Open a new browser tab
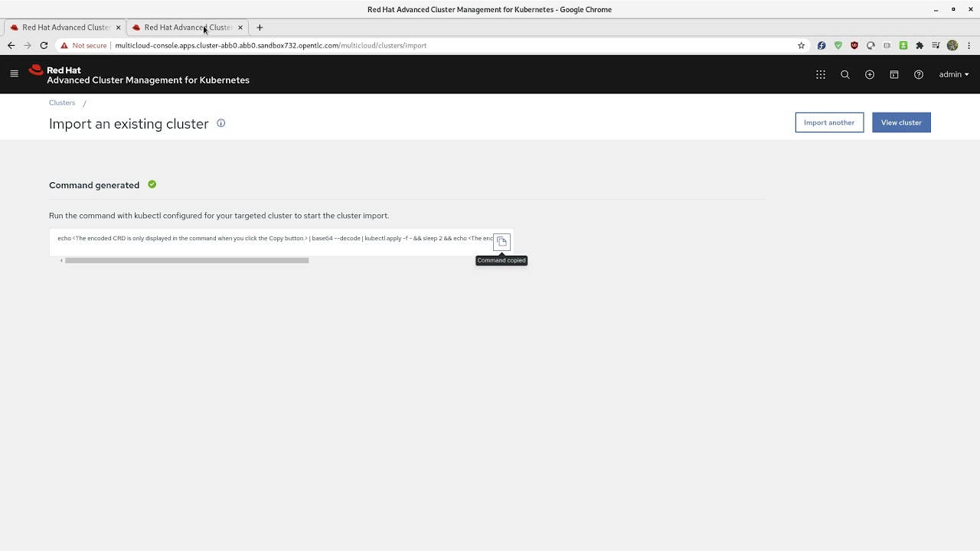 click(x=260, y=28)
